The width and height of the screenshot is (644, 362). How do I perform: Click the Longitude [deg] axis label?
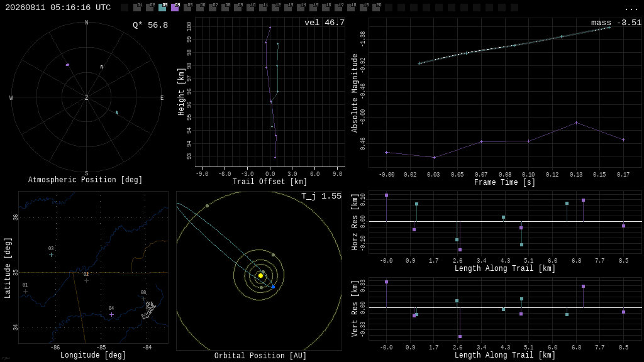(93, 354)
